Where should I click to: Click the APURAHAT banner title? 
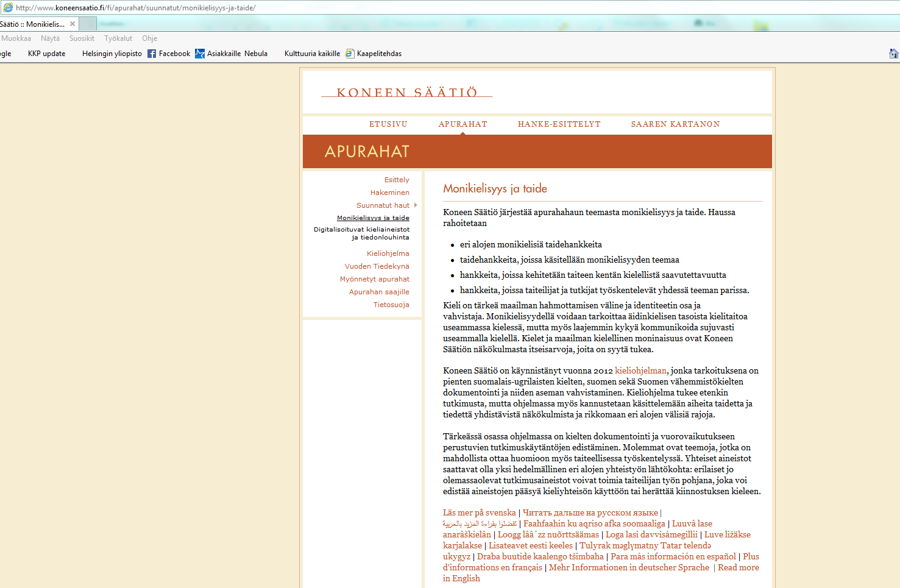coord(367,152)
